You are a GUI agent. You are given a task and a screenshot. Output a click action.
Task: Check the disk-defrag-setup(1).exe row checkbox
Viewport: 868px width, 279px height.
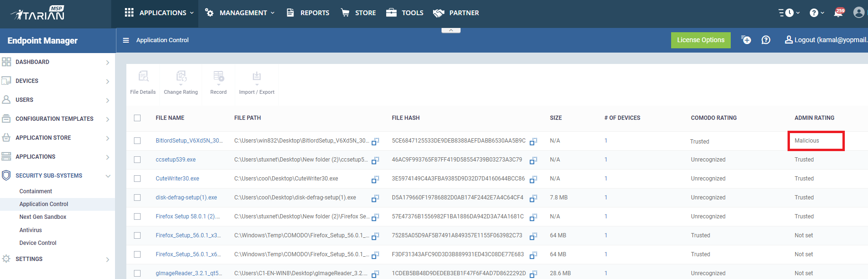point(137,198)
